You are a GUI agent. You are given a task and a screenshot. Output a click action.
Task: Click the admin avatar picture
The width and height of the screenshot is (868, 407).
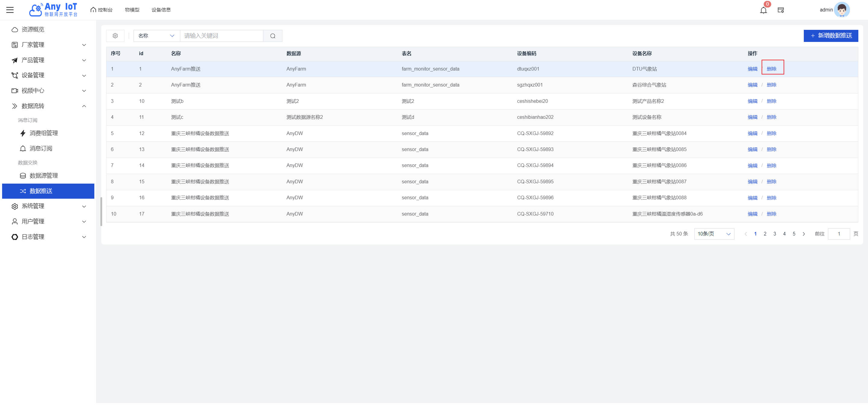pyautogui.click(x=842, y=10)
